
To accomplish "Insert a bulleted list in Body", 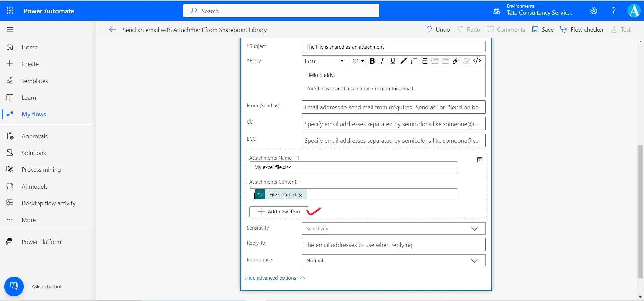I will pyautogui.click(x=414, y=61).
